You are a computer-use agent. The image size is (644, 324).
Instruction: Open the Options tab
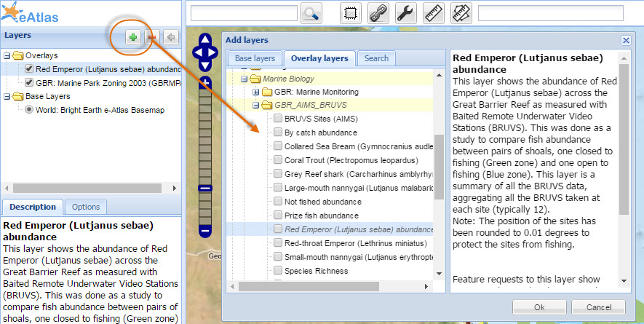coord(86,207)
